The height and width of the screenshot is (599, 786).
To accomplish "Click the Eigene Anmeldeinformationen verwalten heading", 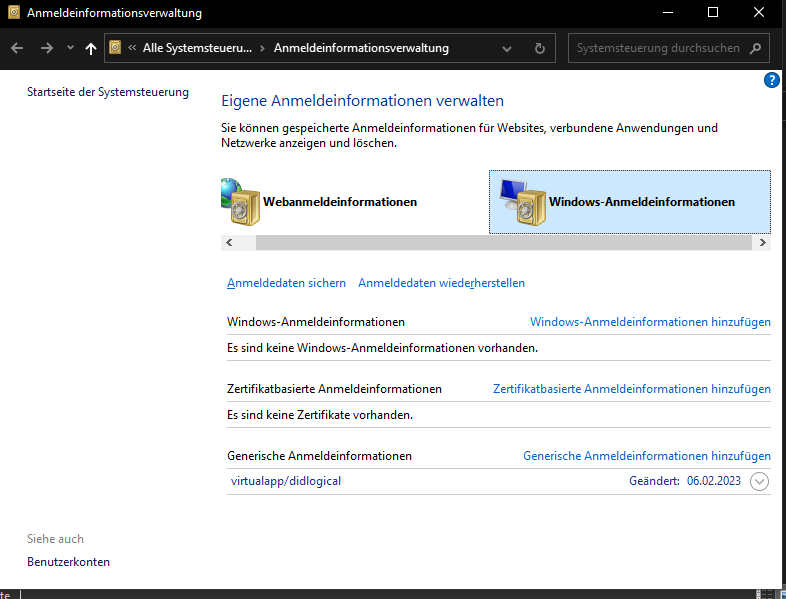I will tap(362, 101).
